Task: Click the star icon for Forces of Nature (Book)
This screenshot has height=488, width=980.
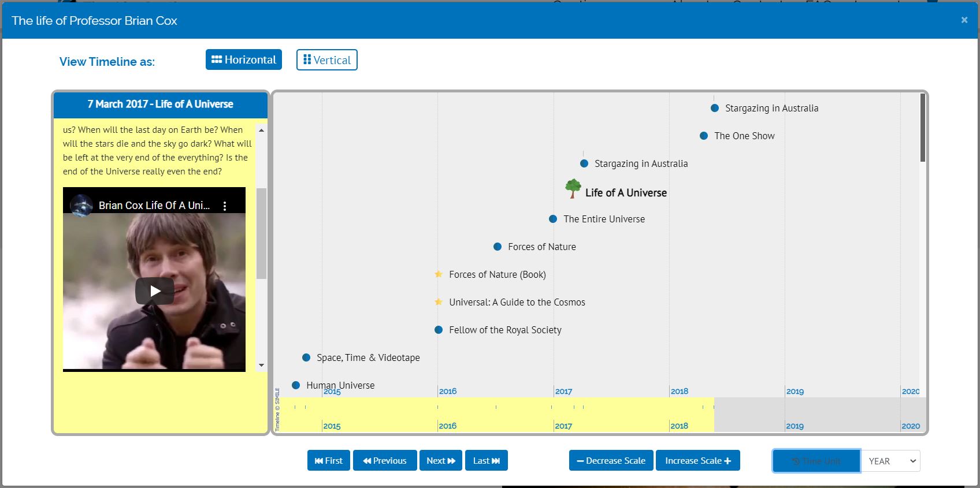Action: click(439, 274)
